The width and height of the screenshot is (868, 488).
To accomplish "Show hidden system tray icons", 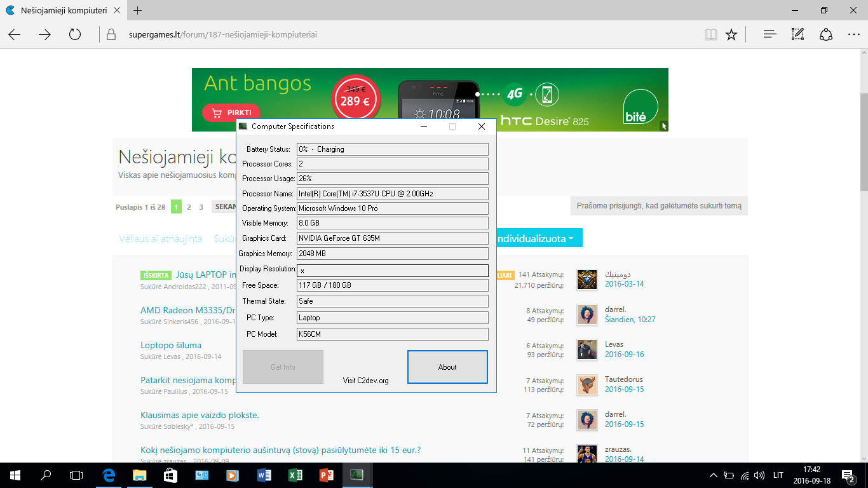I will coord(714,475).
